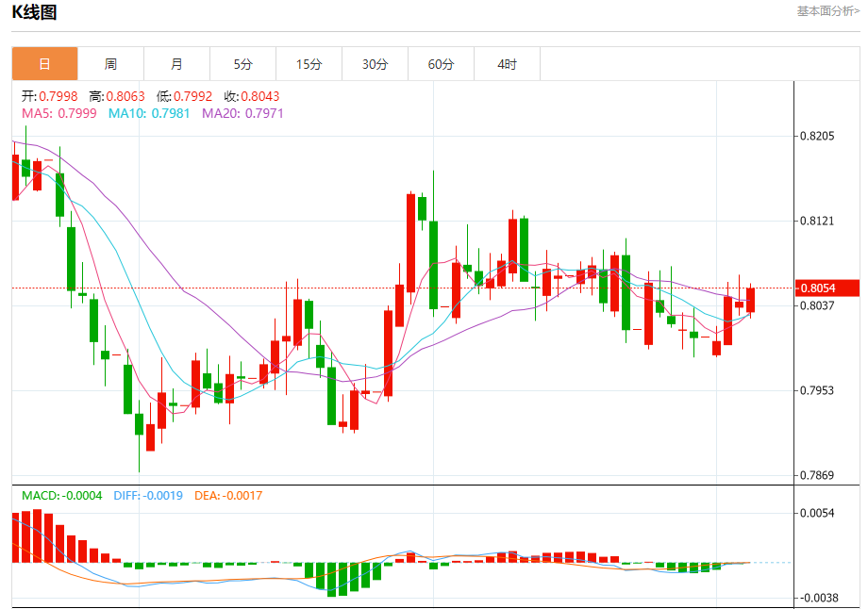Click the MA20 0.7971 indicator label

coord(242,113)
